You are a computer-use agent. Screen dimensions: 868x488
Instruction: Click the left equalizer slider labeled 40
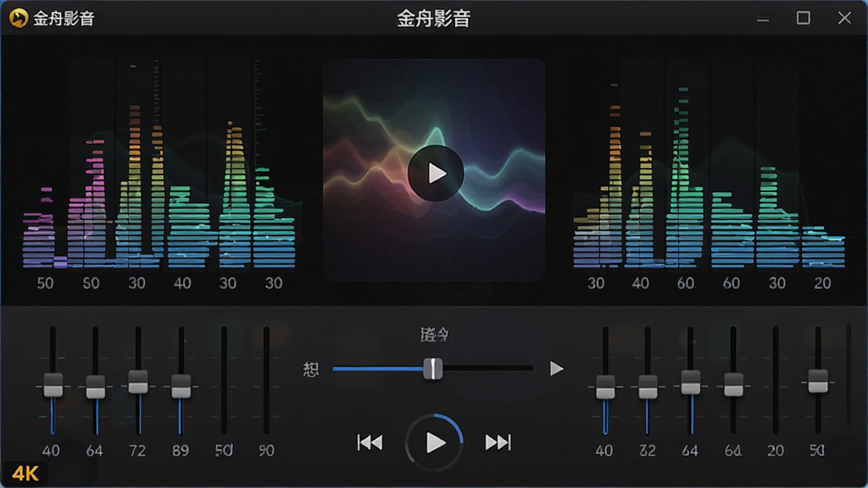(53, 385)
